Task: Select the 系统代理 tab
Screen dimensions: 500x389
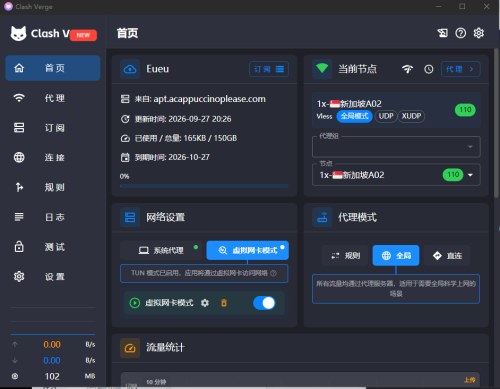Action: click(161, 250)
